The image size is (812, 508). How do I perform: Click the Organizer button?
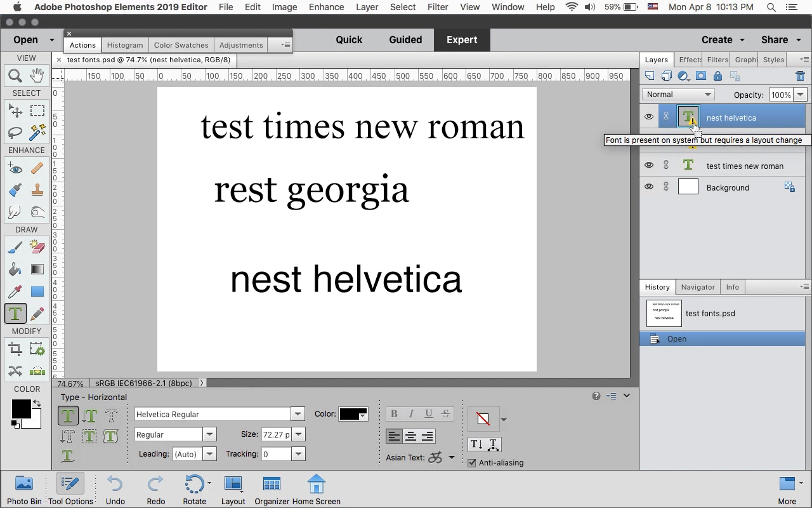pyautogui.click(x=272, y=490)
